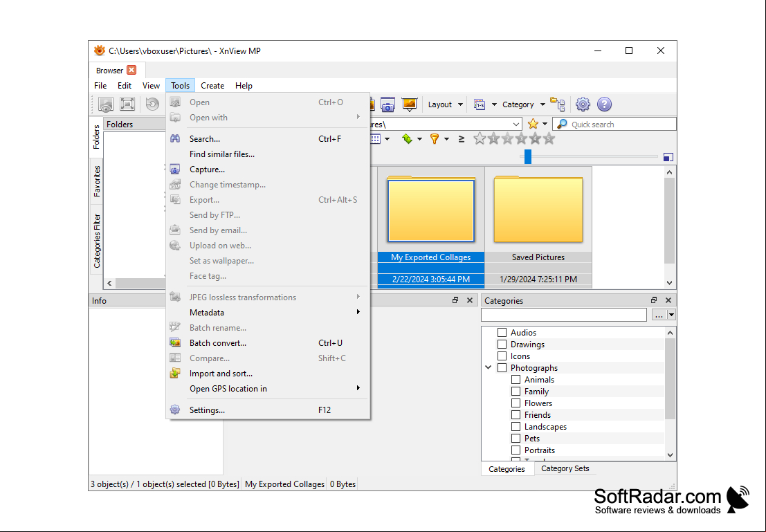The width and height of the screenshot is (766, 532).
Task: Click the XnView MP app logo in title bar
Action: click(x=99, y=51)
